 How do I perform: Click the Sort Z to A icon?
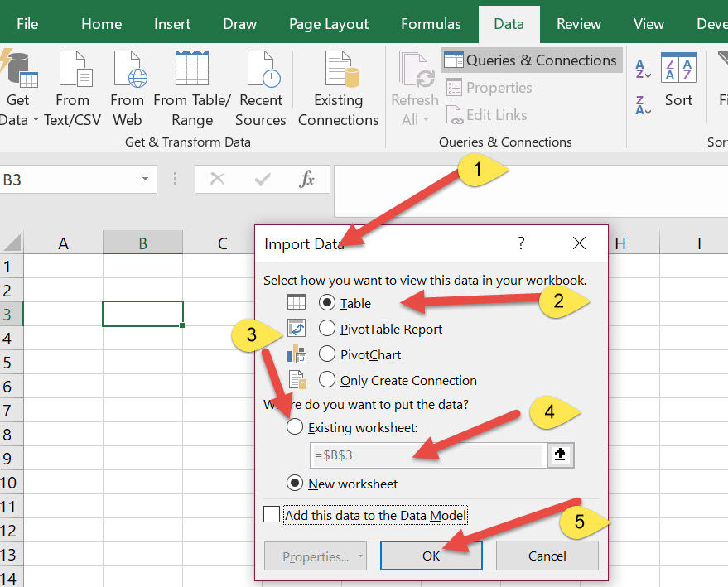click(x=644, y=105)
